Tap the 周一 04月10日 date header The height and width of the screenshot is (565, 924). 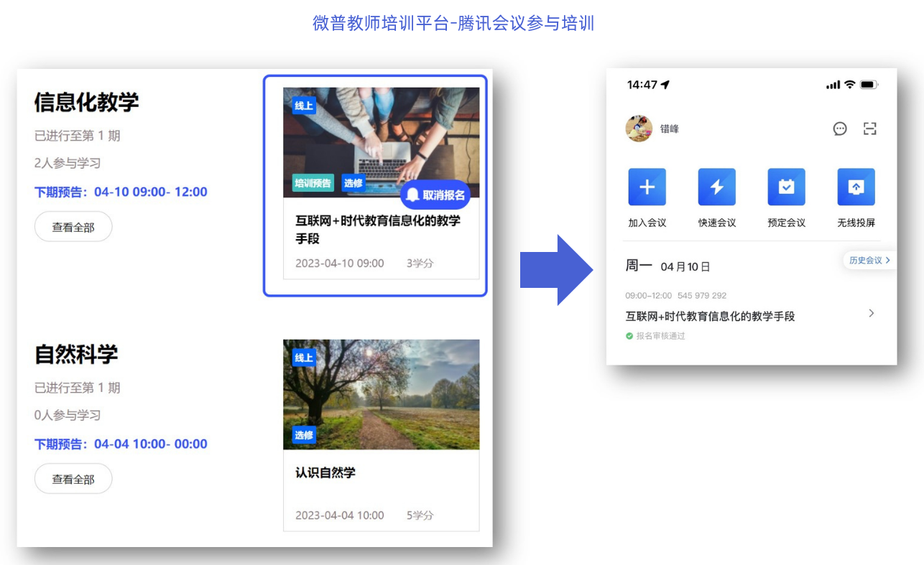coord(667,266)
